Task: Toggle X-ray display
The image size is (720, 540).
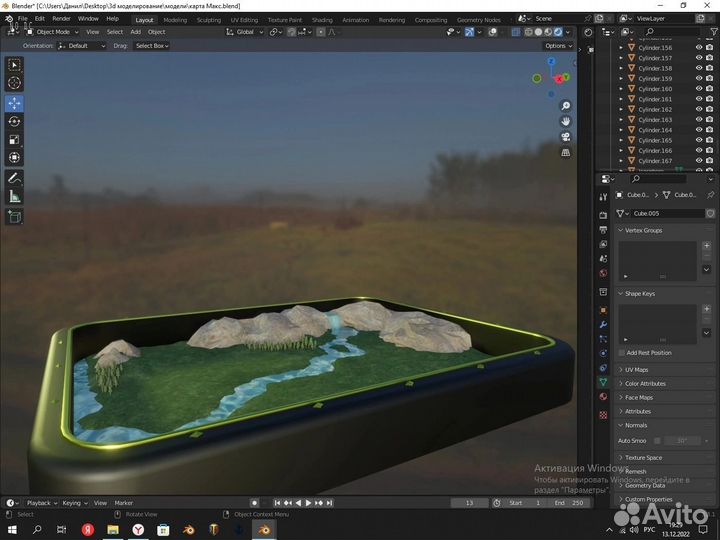Action: (516, 32)
